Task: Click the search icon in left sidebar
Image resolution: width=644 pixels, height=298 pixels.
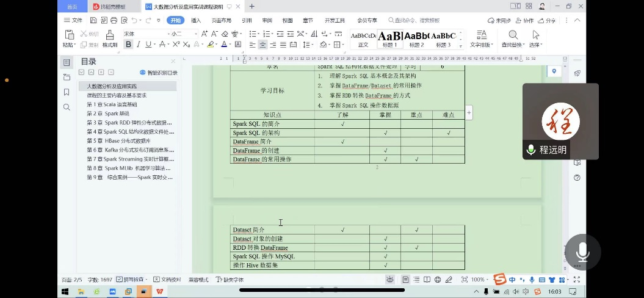Action: click(x=67, y=107)
